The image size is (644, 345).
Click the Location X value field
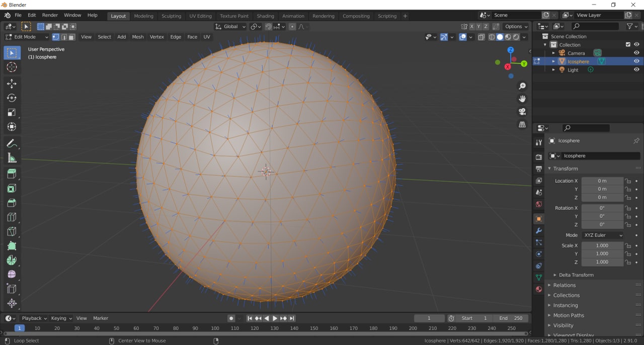click(x=602, y=181)
